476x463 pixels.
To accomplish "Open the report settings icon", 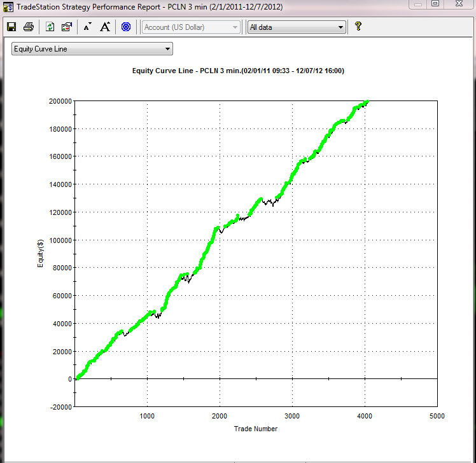I will (x=67, y=27).
